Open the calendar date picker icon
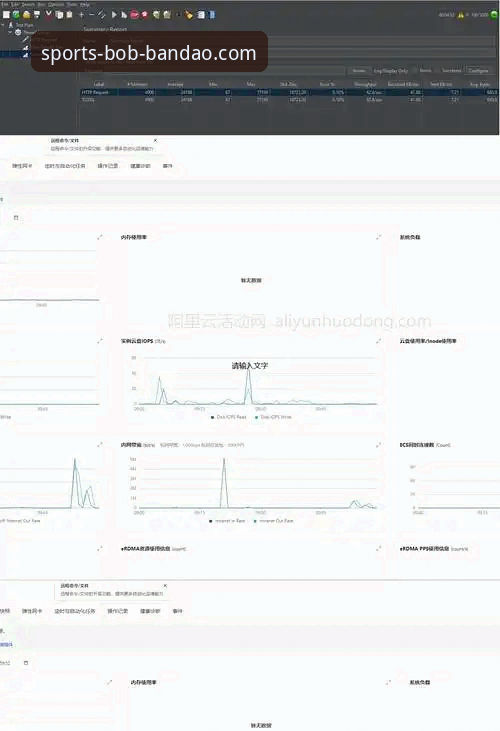 (x=16, y=218)
